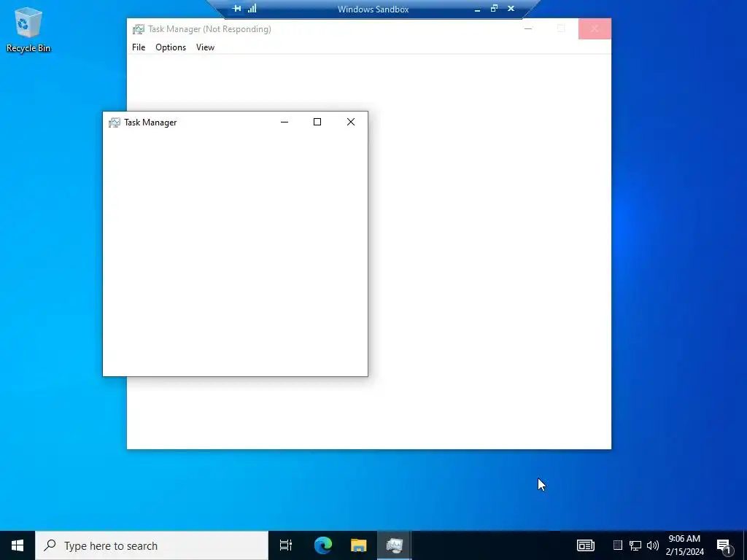This screenshot has width=747, height=560.
Task: Close the Windows Sandbox session
Action: [x=511, y=9]
